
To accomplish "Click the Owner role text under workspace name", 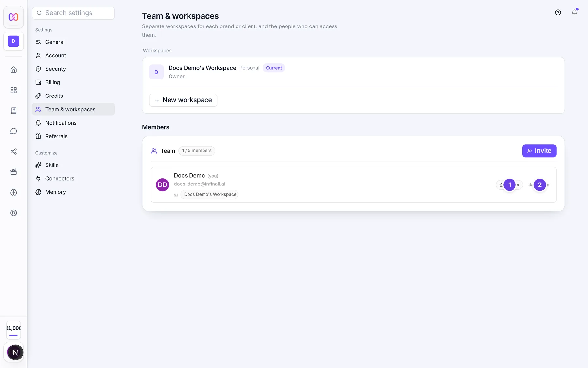I will point(176,76).
